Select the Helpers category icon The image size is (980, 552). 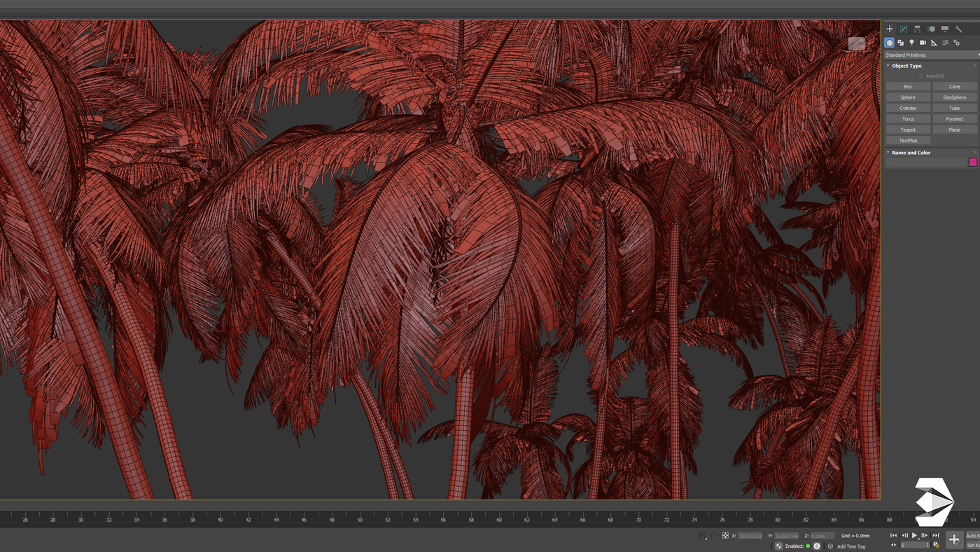coord(934,43)
